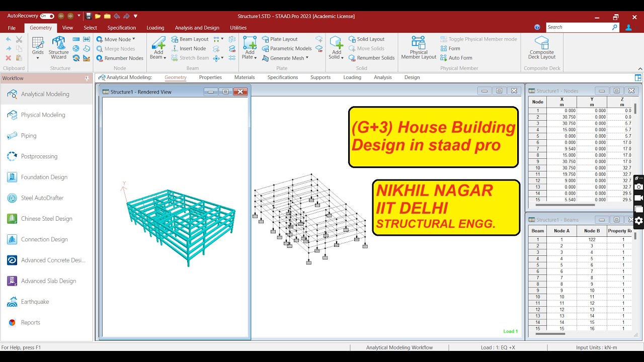Click the user account icon
This screenshot has width=644, height=362.
tap(628, 27)
